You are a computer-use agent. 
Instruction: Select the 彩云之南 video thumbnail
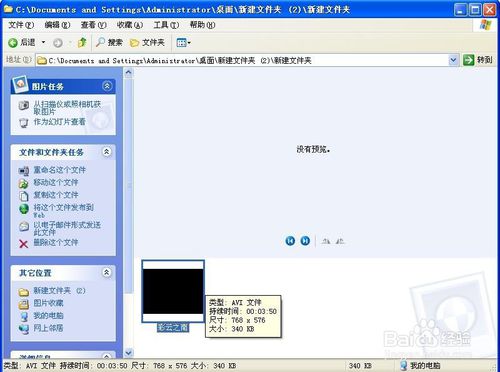173,291
